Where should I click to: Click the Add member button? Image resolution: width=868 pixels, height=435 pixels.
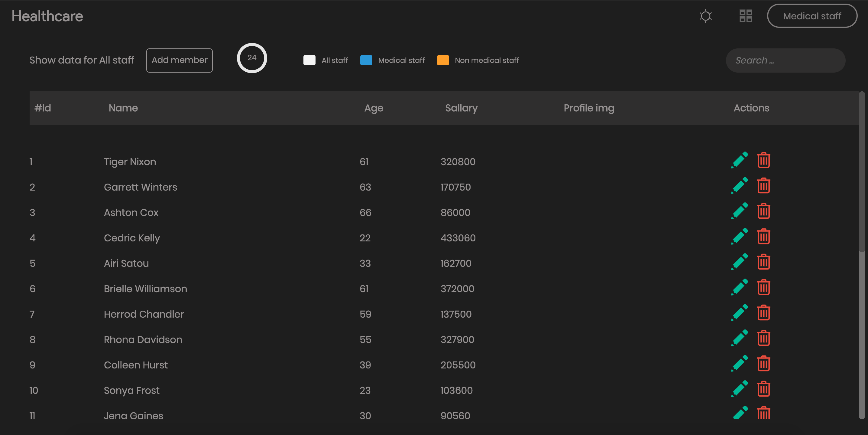[x=179, y=61]
